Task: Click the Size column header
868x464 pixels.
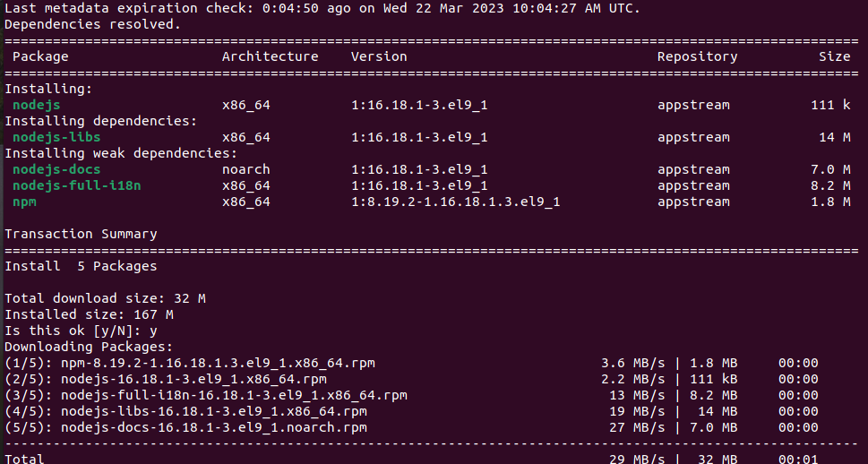Action: point(835,56)
